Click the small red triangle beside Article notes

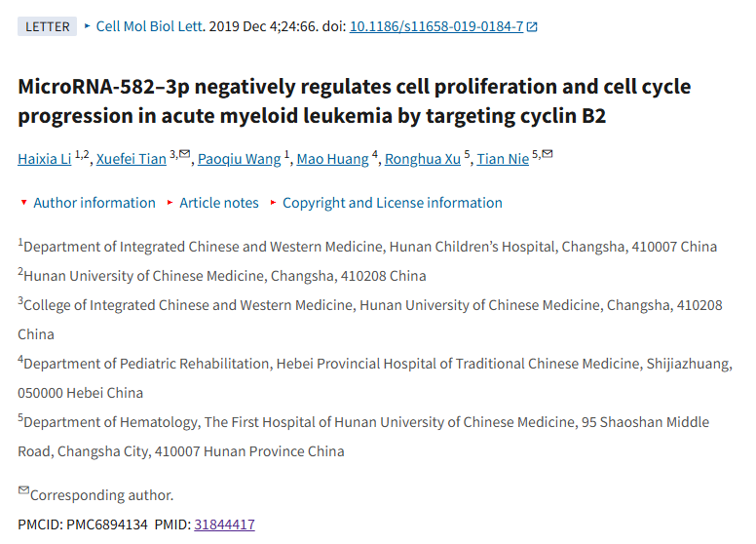[x=170, y=203]
